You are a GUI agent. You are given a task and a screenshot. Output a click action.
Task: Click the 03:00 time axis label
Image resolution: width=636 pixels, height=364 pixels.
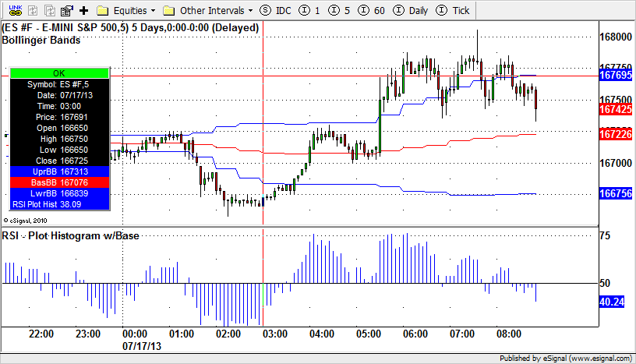pyautogui.click(x=275, y=334)
